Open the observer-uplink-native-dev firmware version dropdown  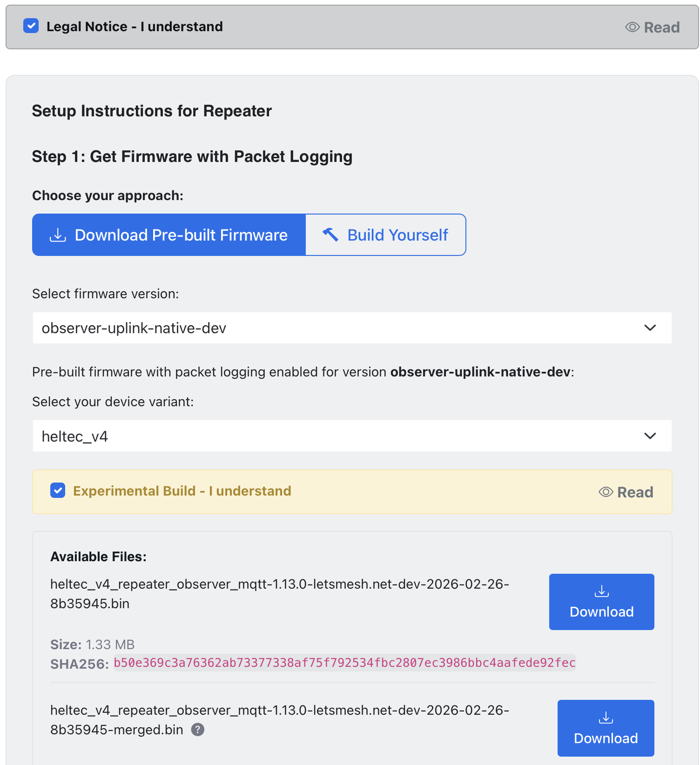352,328
